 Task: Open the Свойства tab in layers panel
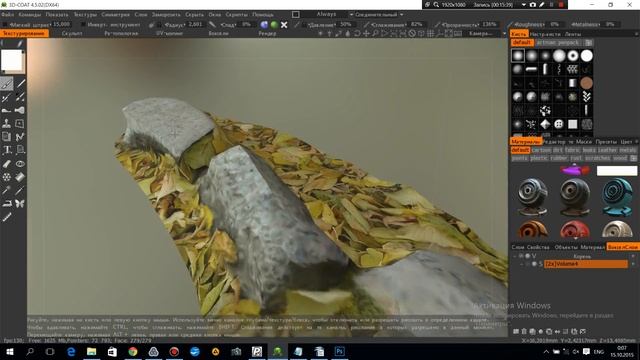[538, 247]
